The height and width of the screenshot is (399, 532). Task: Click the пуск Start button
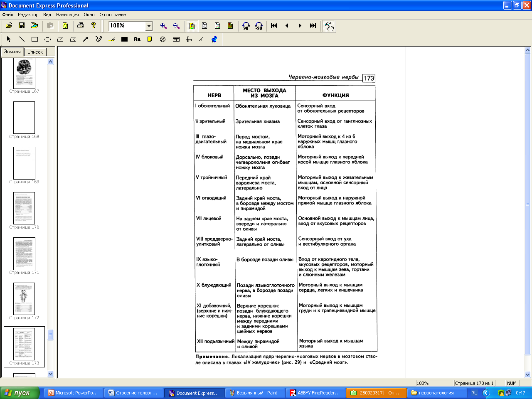tap(20, 393)
